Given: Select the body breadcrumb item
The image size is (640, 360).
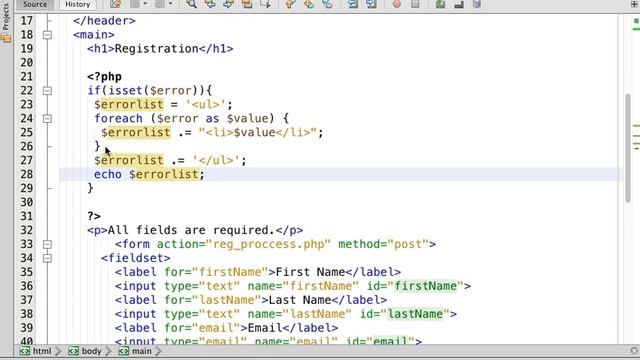Looking at the screenshot, I should 85,351.
